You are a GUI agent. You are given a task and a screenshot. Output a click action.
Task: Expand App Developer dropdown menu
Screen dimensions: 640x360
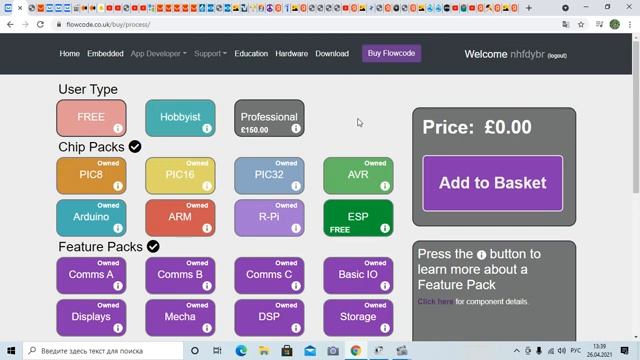pos(158,53)
